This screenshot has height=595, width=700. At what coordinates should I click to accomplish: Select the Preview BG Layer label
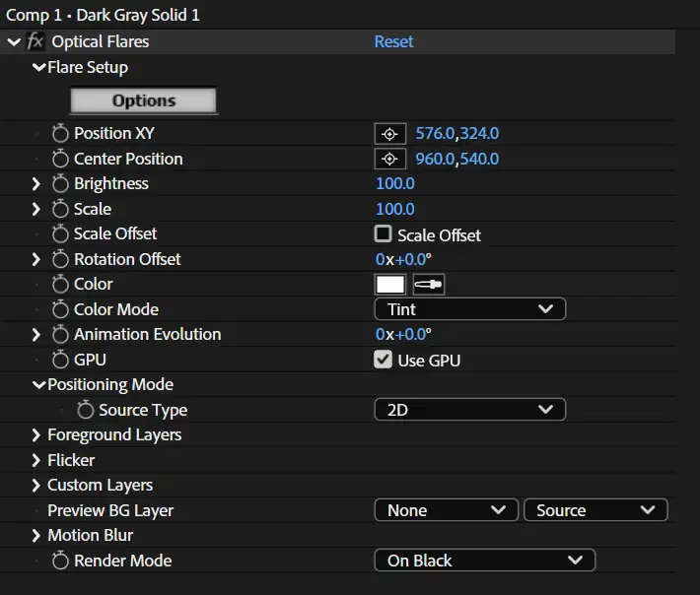click(110, 510)
